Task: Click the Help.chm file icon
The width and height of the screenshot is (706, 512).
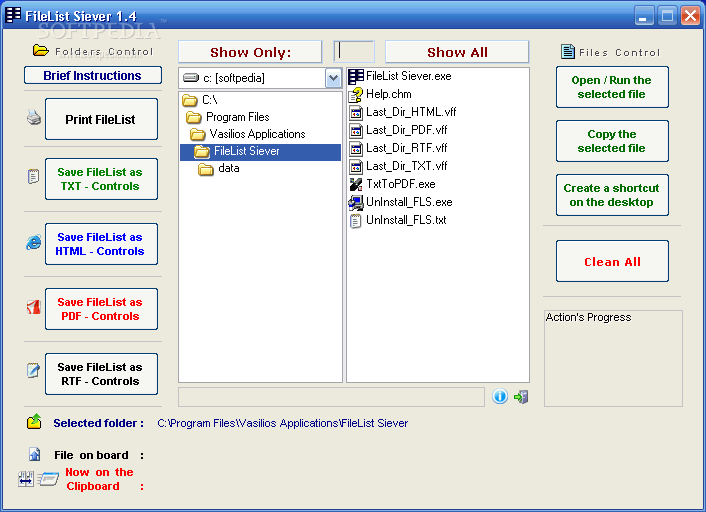Action: (x=356, y=94)
